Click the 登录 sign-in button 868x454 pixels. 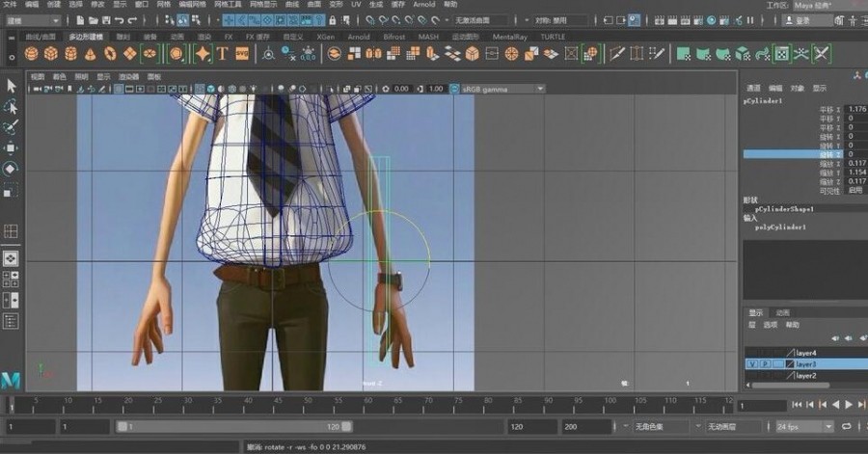802,19
